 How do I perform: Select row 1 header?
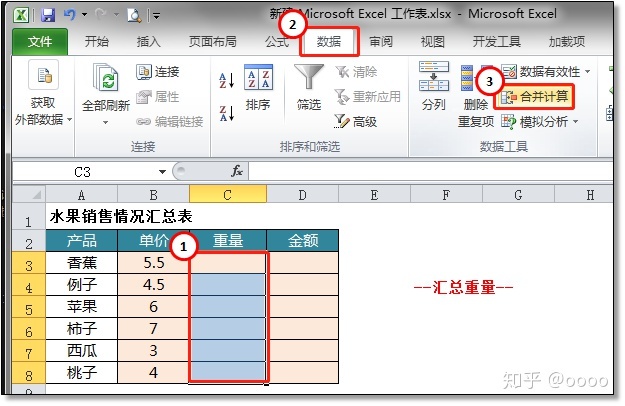click(29, 217)
